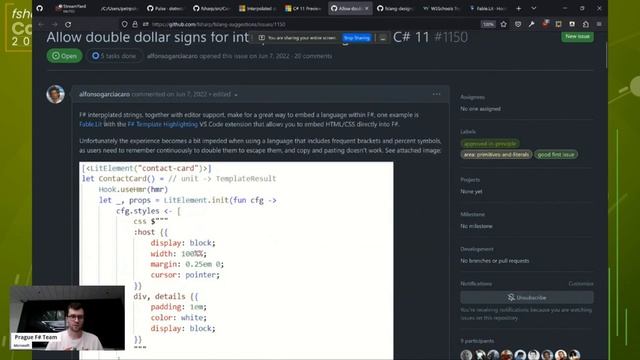The image size is (640, 360).
Task: Open the Firefox View GitHub icon at far left of tab strip
Action: coord(40,8)
